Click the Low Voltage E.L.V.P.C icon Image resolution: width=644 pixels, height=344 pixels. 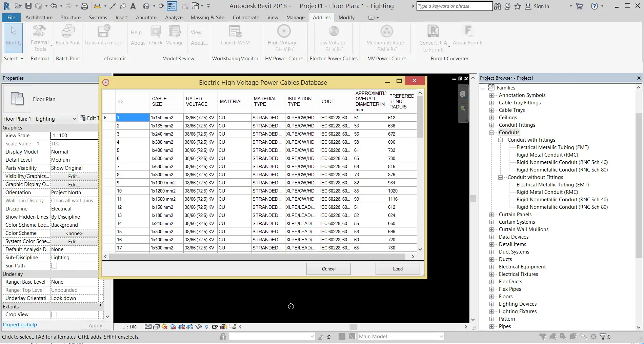tap(334, 32)
